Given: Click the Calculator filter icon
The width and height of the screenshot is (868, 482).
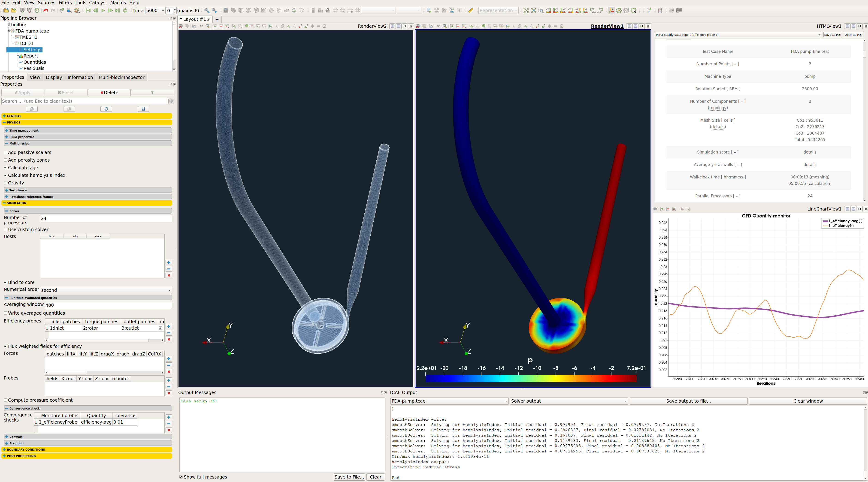Looking at the screenshot, I should [x=225, y=10].
